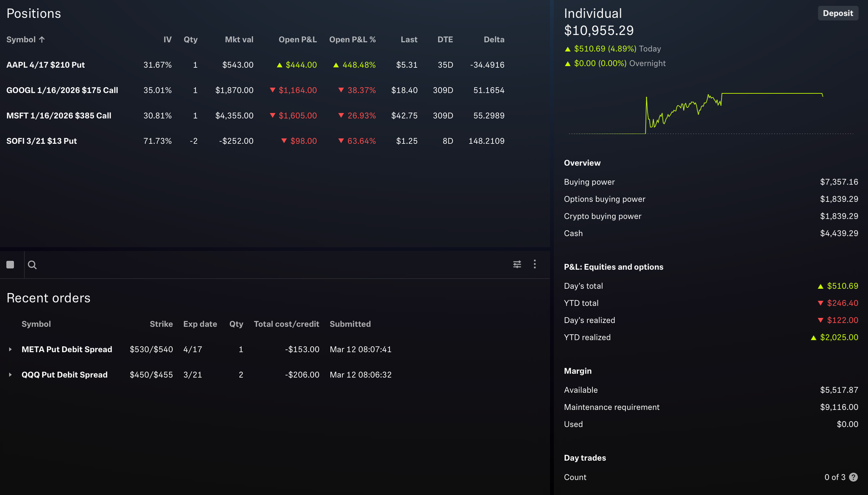Open SOFI 3/21 $13 Put position
Viewport: 868px width, 495px height.
(42, 141)
